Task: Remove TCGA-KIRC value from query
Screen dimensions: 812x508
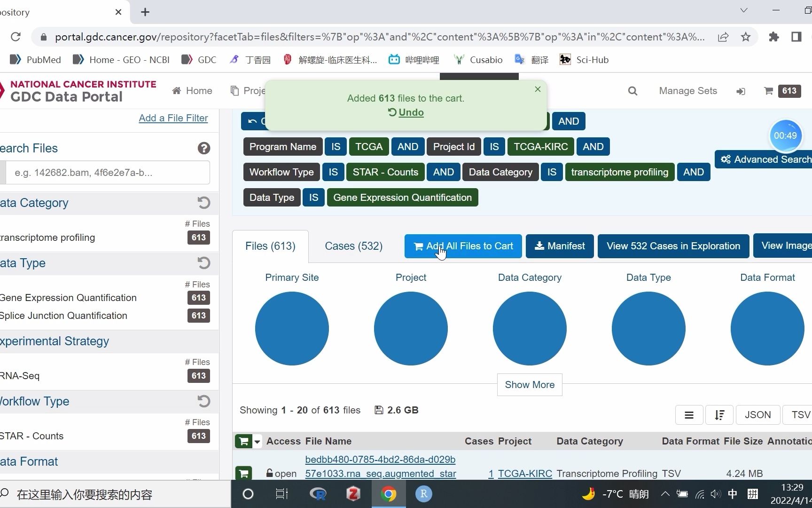Action: pos(541,147)
